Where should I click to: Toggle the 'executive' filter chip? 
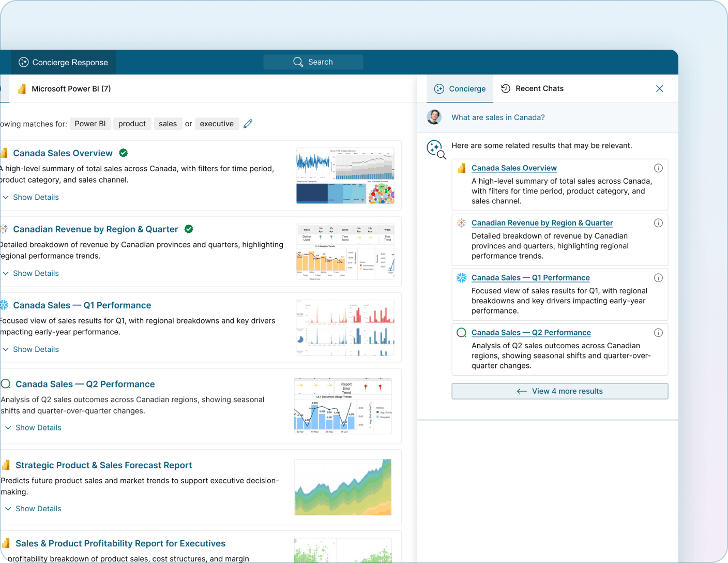point(217,124)
